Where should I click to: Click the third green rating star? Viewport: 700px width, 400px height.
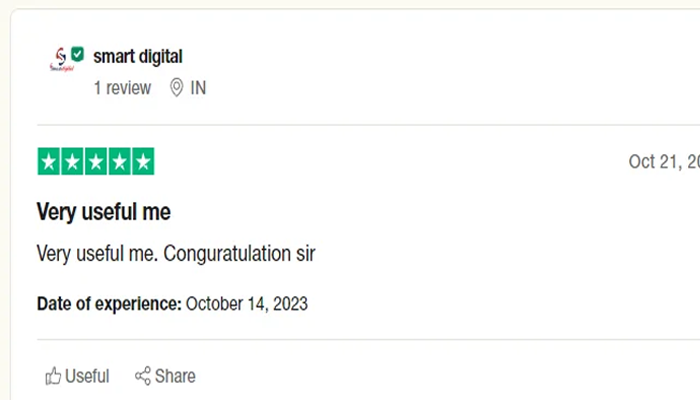coord(96,161)
